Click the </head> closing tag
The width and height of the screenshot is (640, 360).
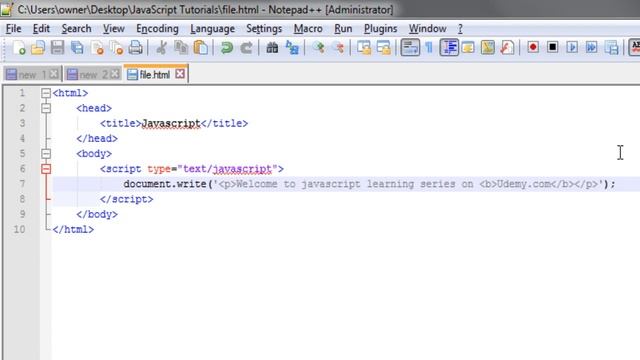coord(97,139)
